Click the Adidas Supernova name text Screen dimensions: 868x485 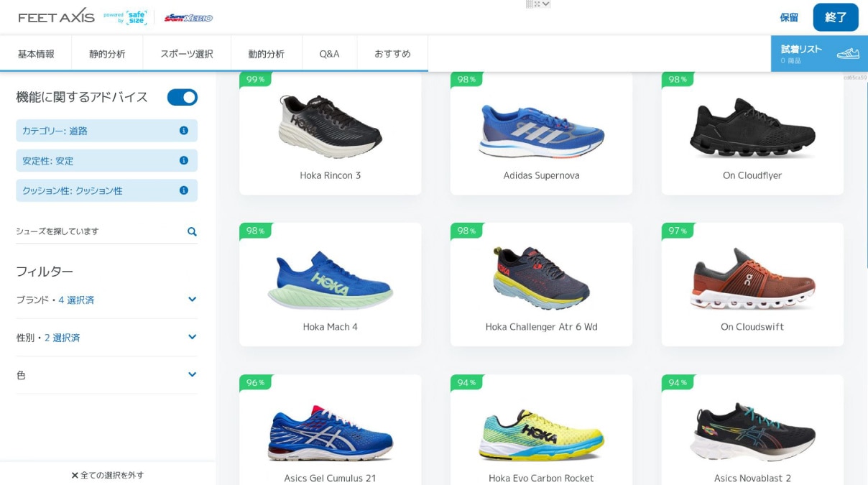click(x=542, y=175)
